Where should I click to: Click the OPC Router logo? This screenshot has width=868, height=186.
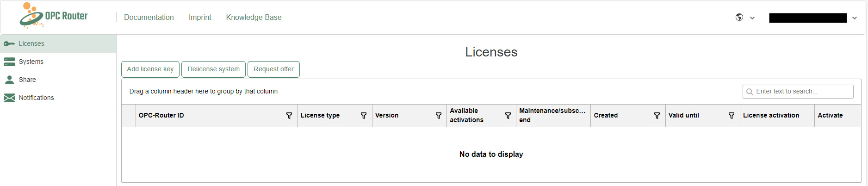click(54, 15)
